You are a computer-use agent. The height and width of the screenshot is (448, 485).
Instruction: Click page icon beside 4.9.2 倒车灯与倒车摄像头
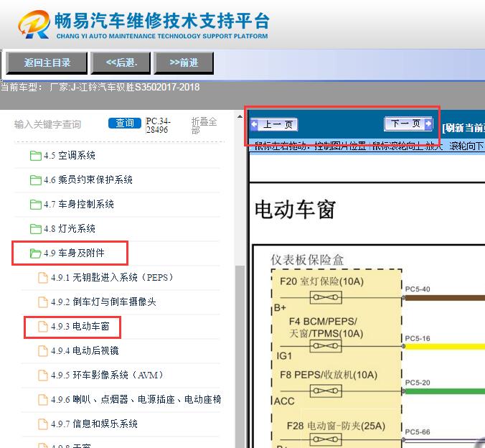point(42,302)
